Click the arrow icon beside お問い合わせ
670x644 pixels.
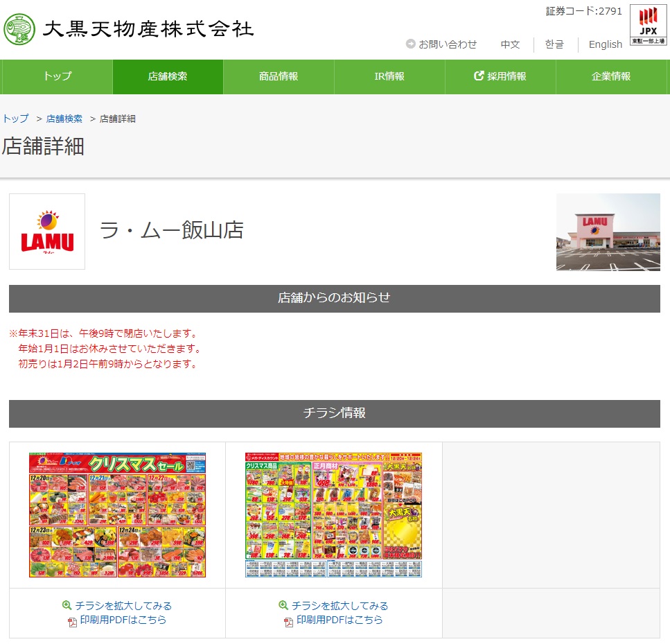tap(410, 44)
